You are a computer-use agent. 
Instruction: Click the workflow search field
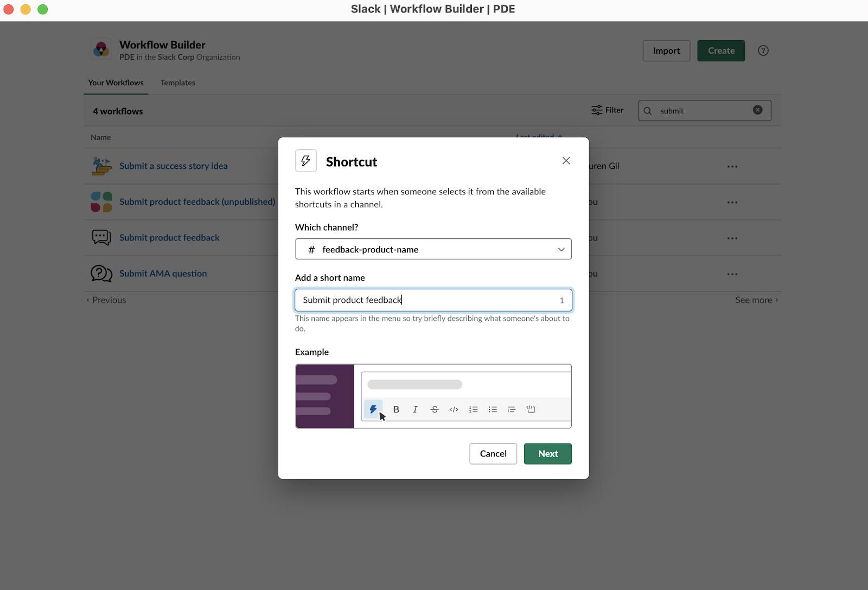tap(705, 111)
